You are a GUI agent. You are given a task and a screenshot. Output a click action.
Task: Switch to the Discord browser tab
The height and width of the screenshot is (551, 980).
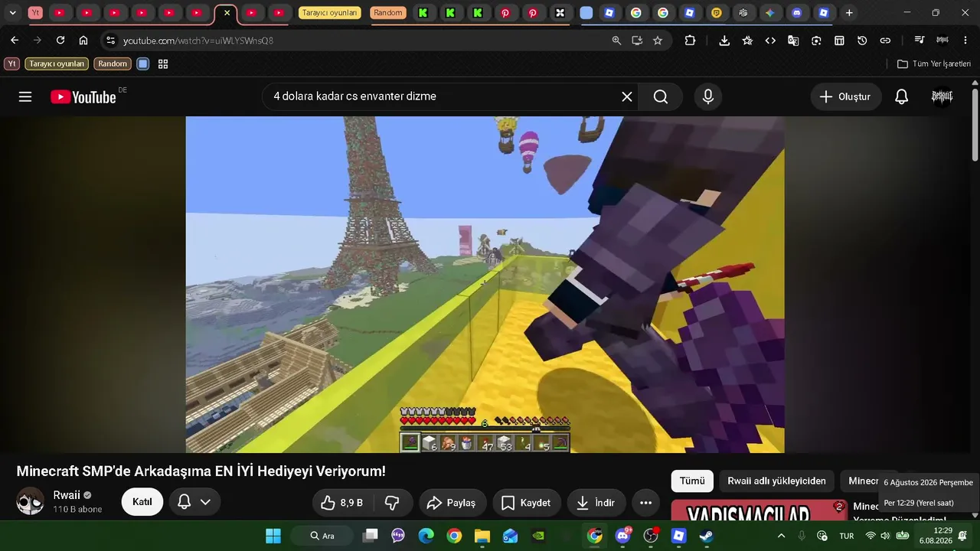click(x=797, y=13)
